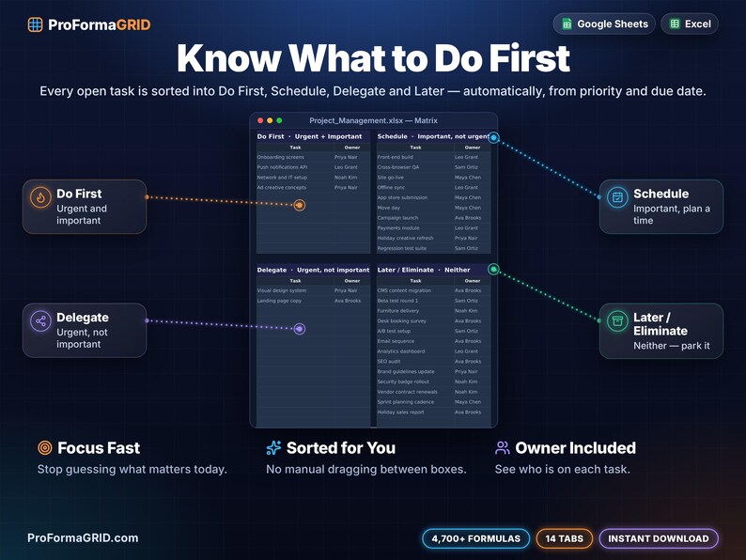
Task: Click the Do First flame icon
Action: pyautogui.click(x=41, y=197)
